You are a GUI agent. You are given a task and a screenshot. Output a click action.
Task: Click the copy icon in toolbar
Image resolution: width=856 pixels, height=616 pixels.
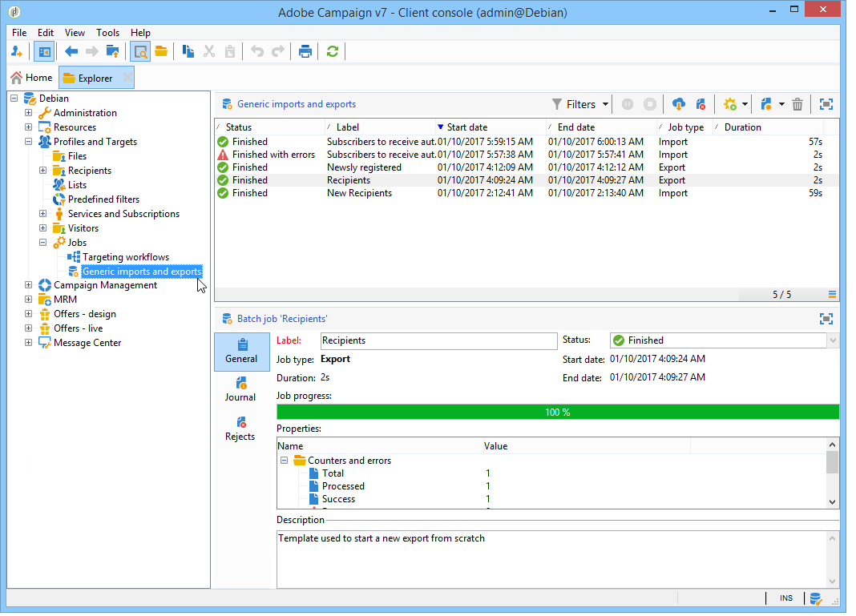188,52
